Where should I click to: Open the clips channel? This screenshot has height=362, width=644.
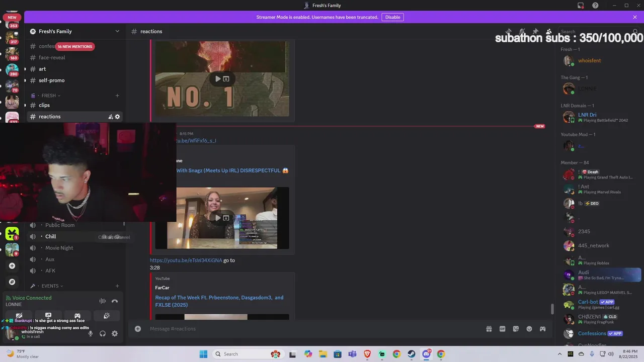44,105
